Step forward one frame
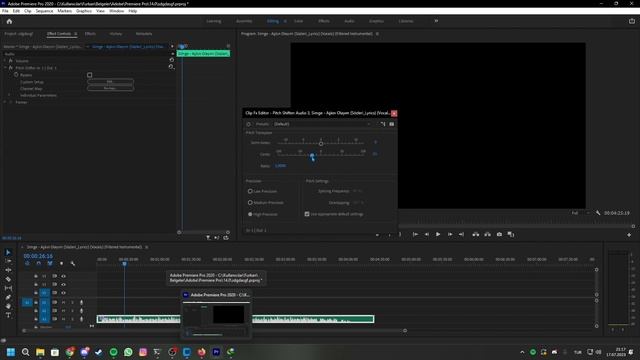 [x=450, y=234]
